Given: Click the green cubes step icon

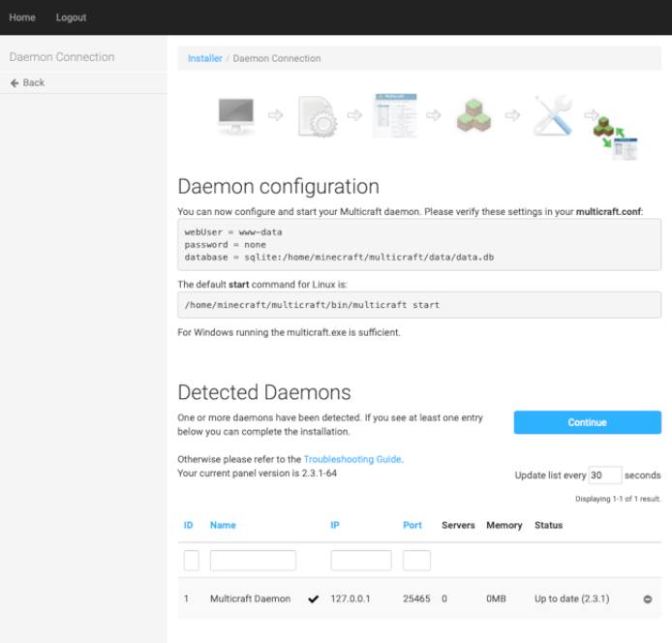Looking at the screenshot, I should tap(473, 115).
